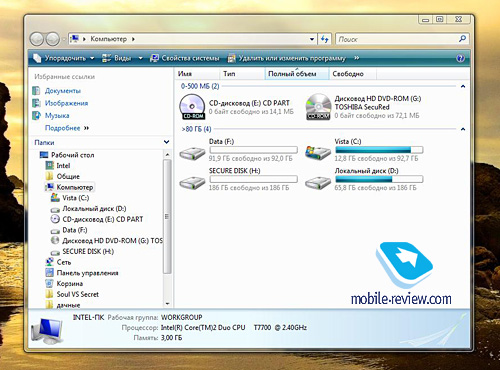The image size is (500, 370).
Task: Click Удалить или изменить программу
Action: click(x=287, y=58)
